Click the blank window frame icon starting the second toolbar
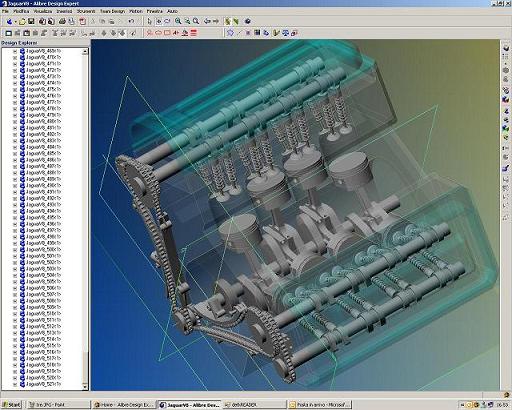Image resolution: width=512 pixels, height=410 pixels. pos(9,33)
